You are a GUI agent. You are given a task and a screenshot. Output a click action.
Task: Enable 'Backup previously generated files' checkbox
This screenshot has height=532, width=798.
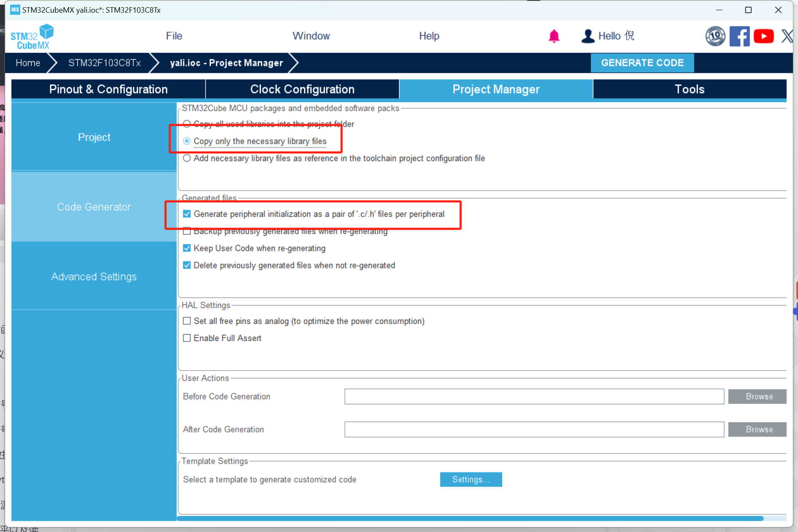187,231
